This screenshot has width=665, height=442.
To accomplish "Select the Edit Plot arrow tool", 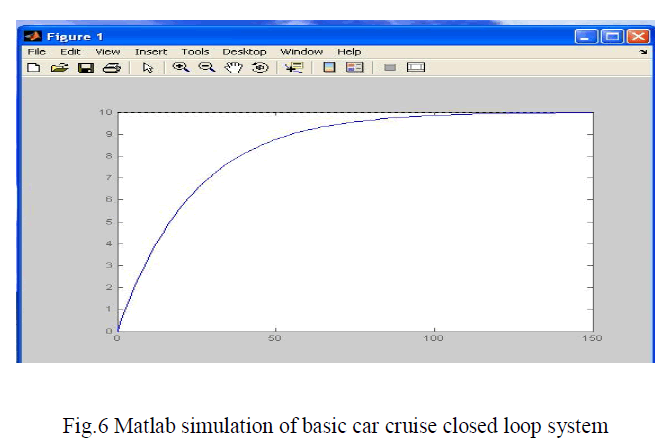I will coord(147,68).
